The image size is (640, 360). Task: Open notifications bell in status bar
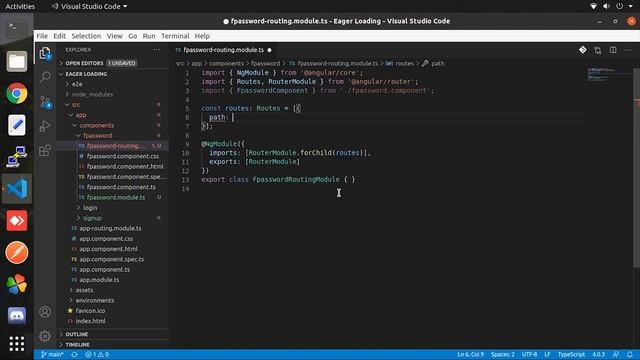pos(630,354)
